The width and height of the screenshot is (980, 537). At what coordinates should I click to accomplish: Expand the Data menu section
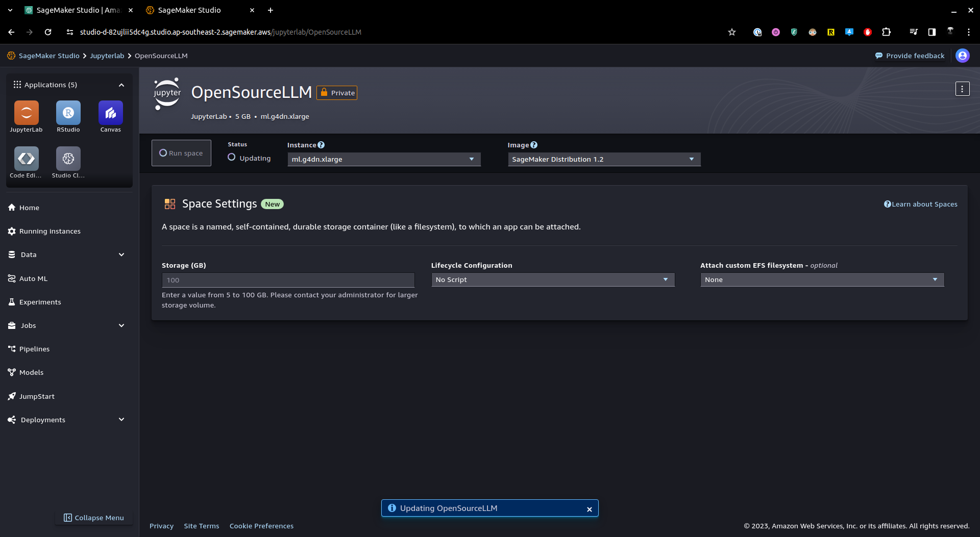tap(121, 254)
